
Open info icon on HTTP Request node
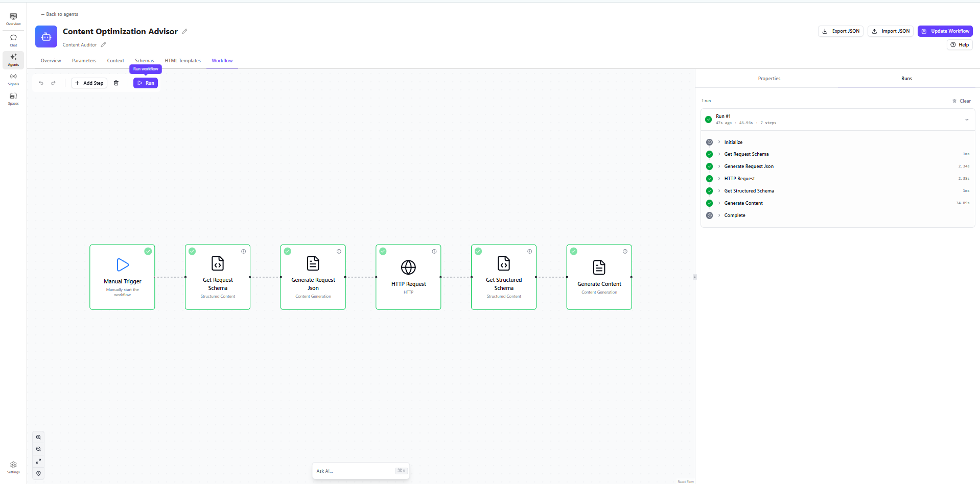tap(434, 251)
